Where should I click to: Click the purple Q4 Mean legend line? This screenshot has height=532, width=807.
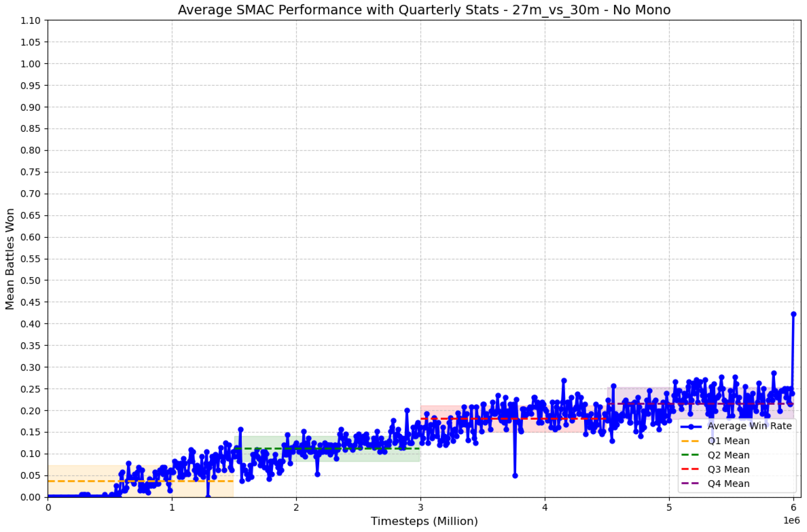coord(691,483)
